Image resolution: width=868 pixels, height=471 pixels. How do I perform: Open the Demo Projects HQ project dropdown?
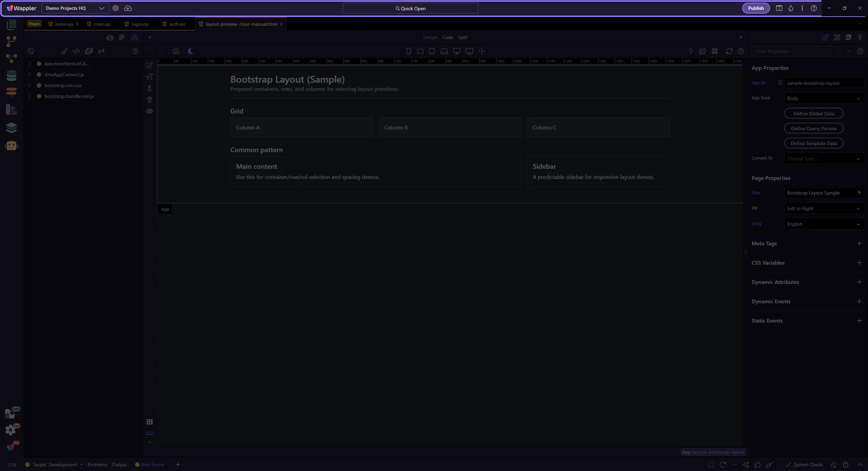click(x=75, y=8)
